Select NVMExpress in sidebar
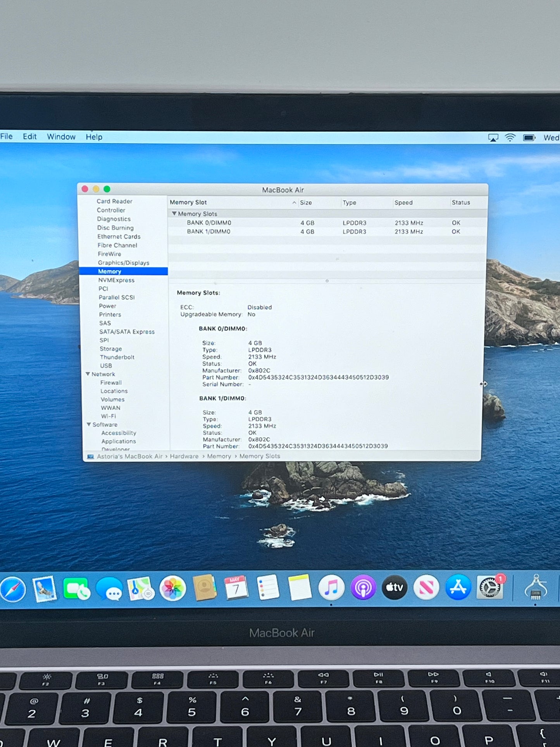The image size is (560, 747). (116, 280)
